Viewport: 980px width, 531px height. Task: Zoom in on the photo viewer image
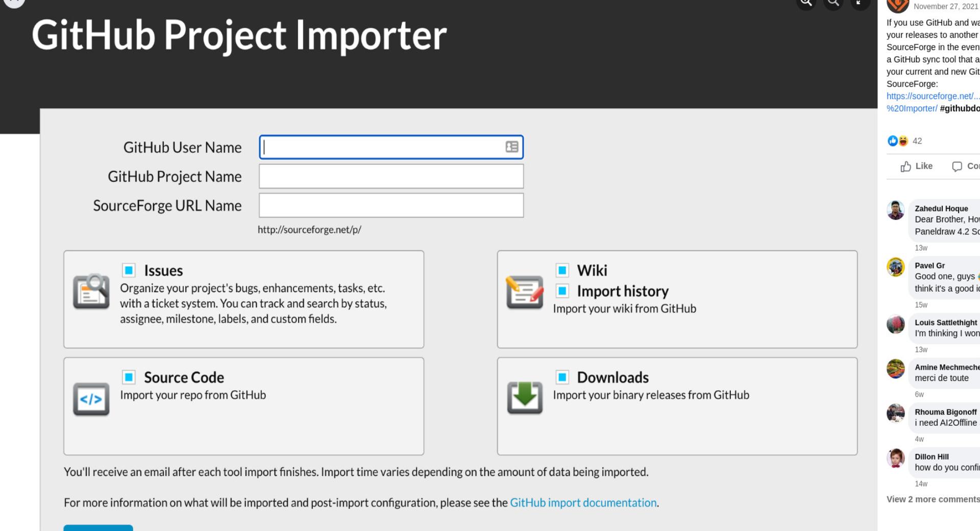pyautogui.click(x=806, y=2)
